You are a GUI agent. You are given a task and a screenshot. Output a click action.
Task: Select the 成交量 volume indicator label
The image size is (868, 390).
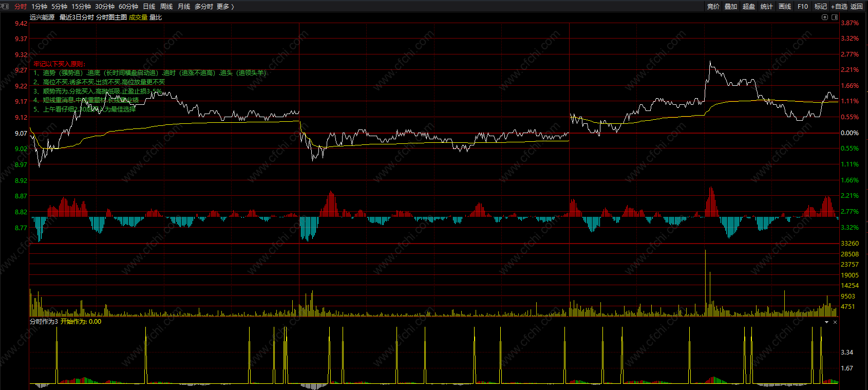pyautogui.click(x=138, y=17)
